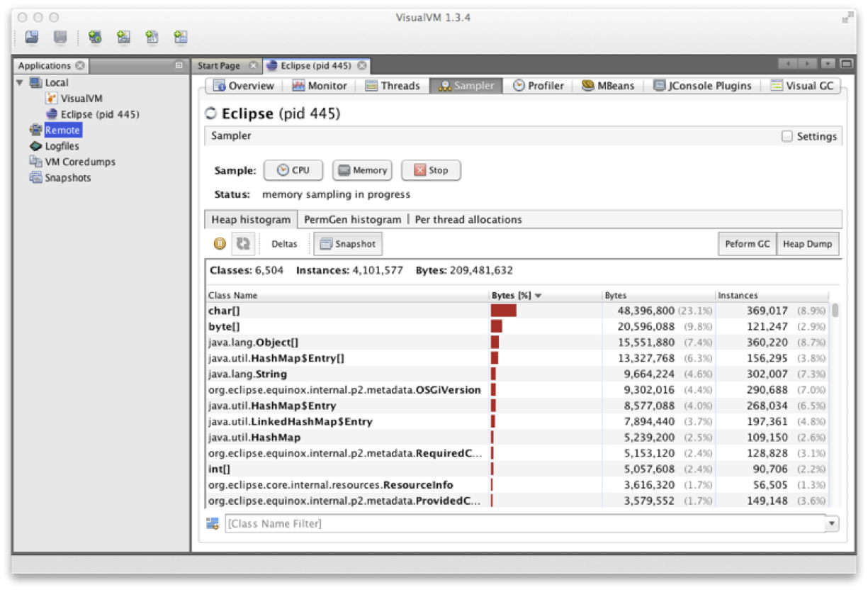Toggle the Deltas view button
The image size is (868, 590).
(x=284, y=244)
